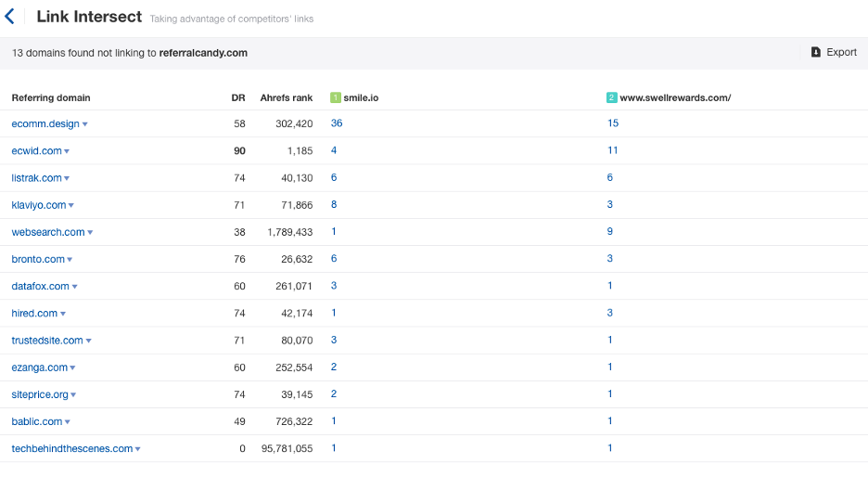Viewport: 868px width, 477px height.
Task: Click swellrewards link count 6 for listrak.com
Action: [x=610, y=177]
